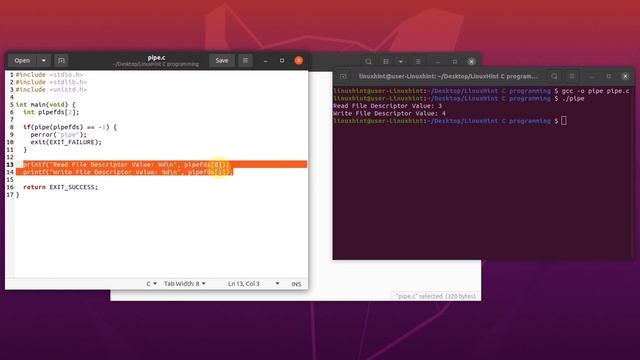The width and height of the screenshot is (640, 360).
Task: Click the terminal title bar text
Action: tap(448, 76)
